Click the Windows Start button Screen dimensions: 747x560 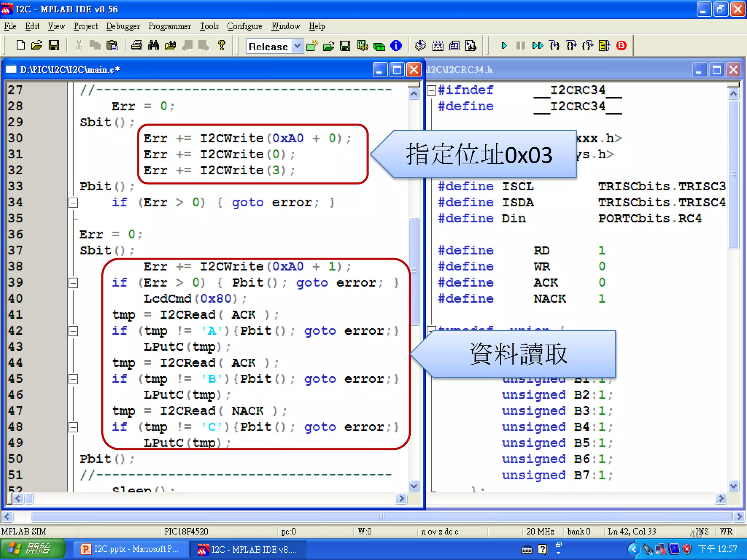pyautogui.click(x=33, y=549)
